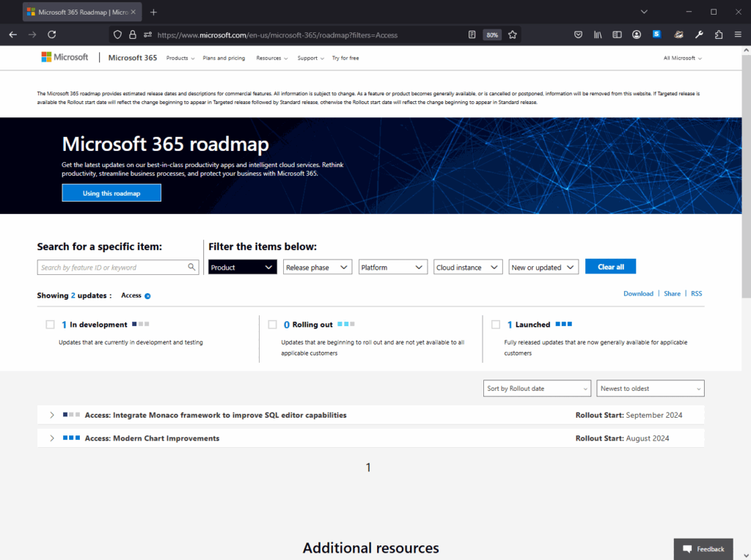The image size is (751, 560).
Task: Close the Microsoft 365 Roadmap tab
Action: 133,12
